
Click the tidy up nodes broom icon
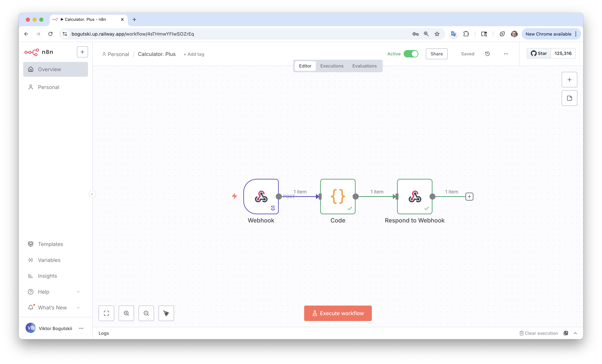(166, 313)
